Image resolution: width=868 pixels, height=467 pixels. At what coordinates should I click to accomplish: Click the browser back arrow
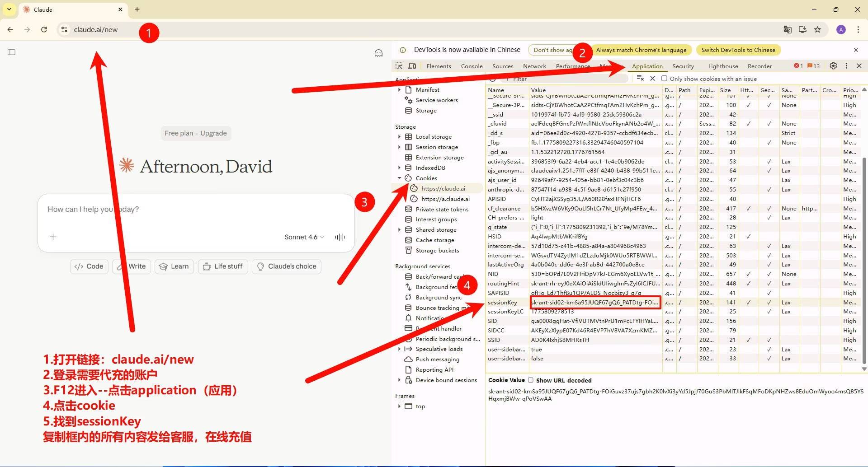[x=10, y=29]
